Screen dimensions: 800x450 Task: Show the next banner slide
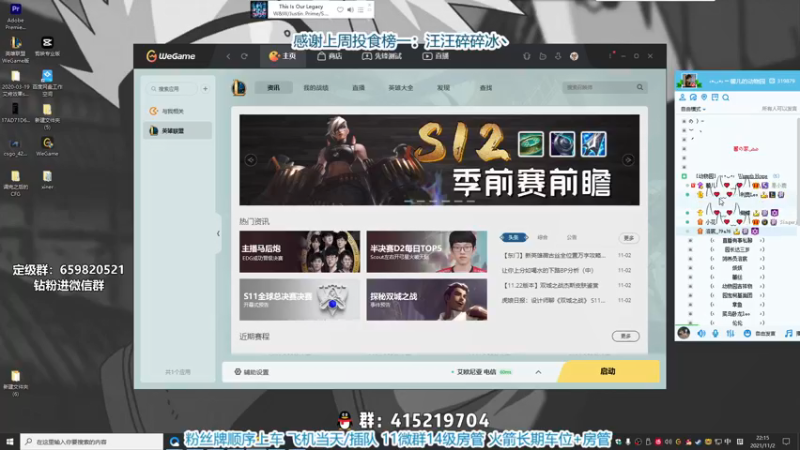tap(628, 160)
